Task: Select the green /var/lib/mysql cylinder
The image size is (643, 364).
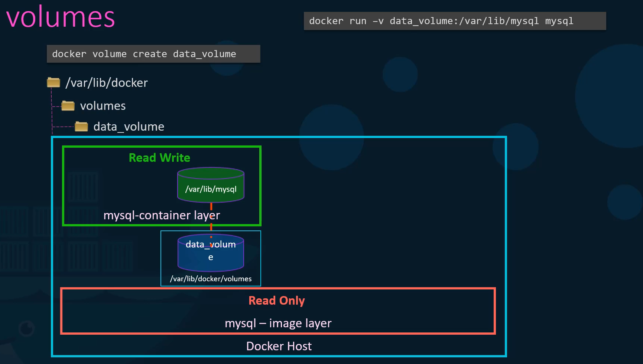Action: click(211, 185)
